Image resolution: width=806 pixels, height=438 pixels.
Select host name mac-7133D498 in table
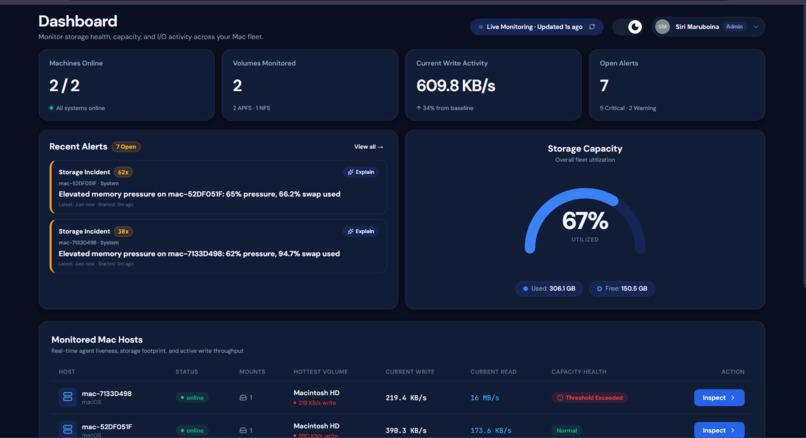(x=107, y=394)
